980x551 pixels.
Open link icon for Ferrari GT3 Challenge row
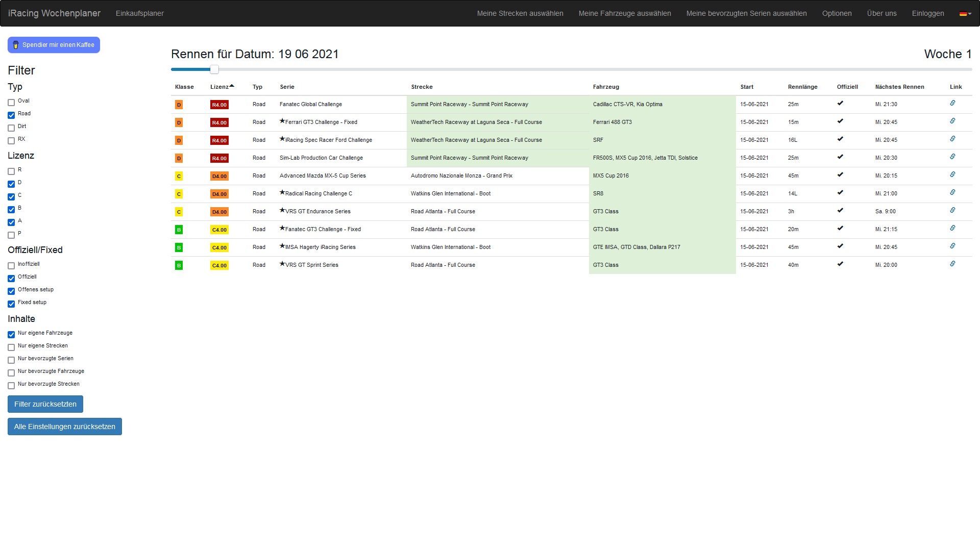coord(952,121)
